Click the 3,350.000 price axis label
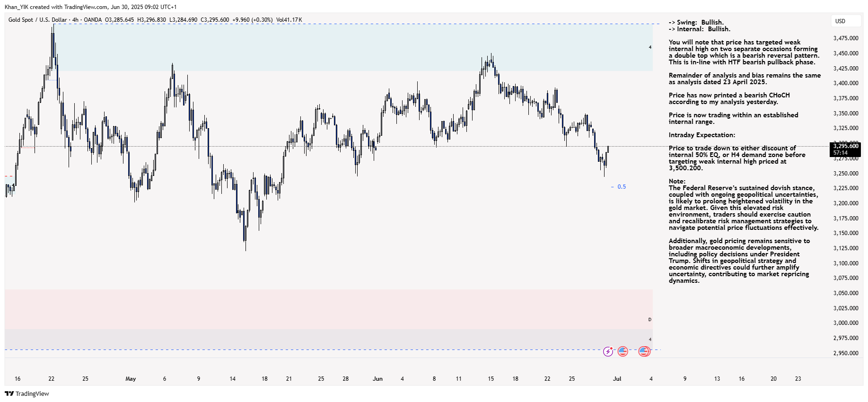Viewport: 868px width, 402px height. click(x=846, y=113)
